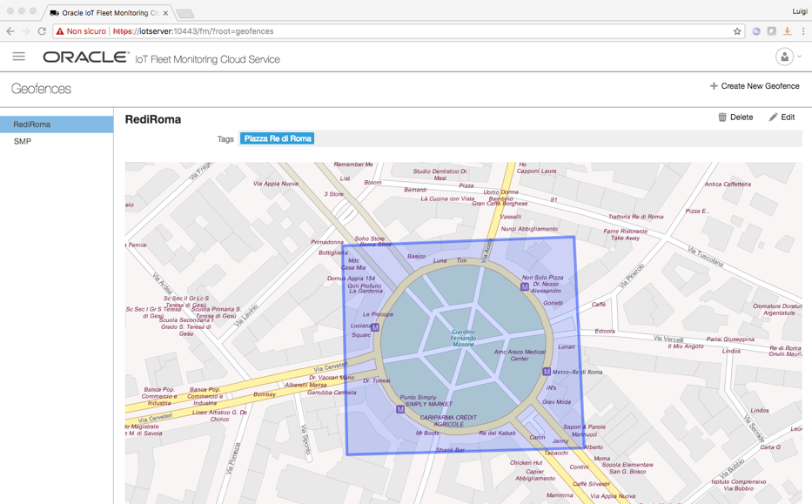
Task: Click the plus icon beside Create New Geofence
Action: tap(714, 86)
